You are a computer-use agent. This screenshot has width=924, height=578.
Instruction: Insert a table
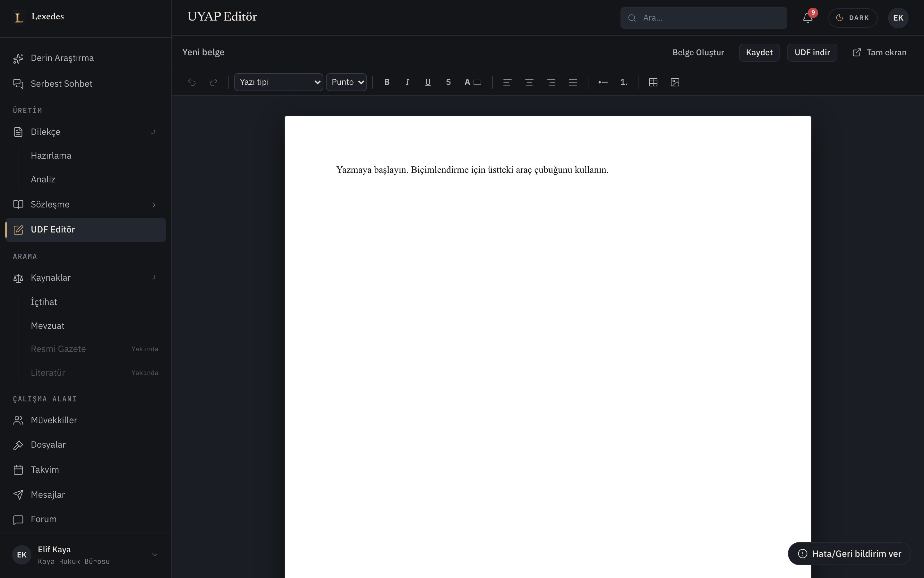[653, 82]
